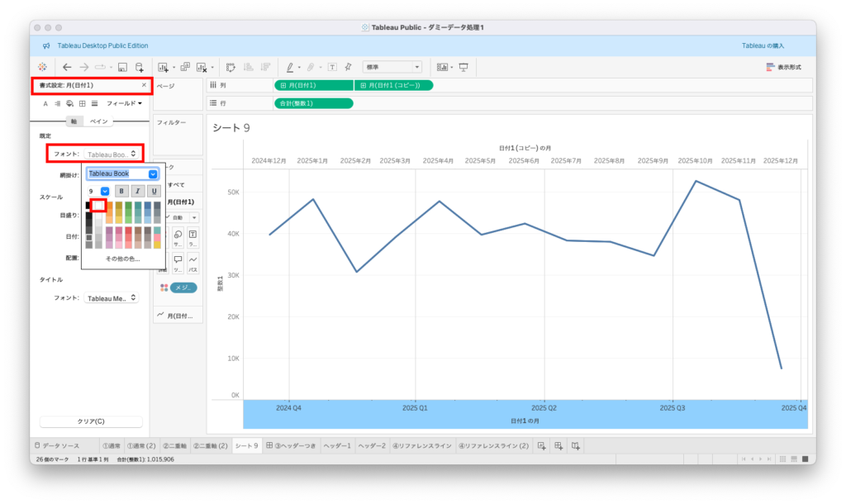The width and height of the screenshot is (846, 504).
Task: Expand the フィールド dropdown in format pane
Action: [x=125, y=103]
